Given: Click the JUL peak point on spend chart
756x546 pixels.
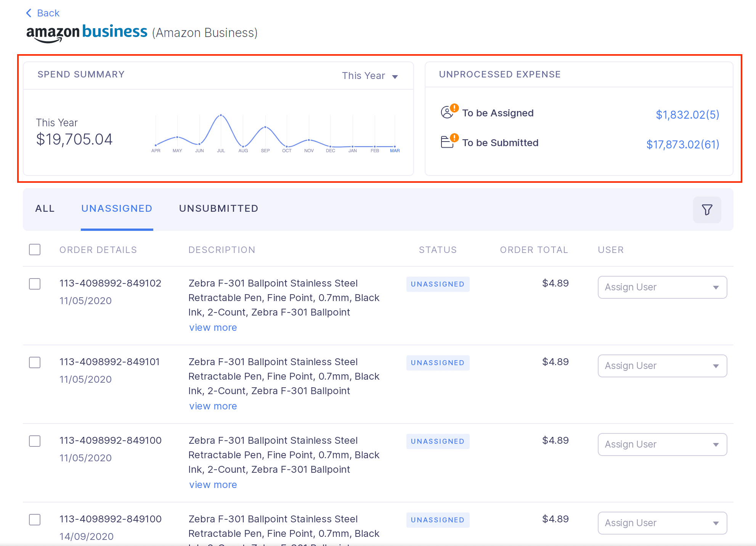Looking at the screenshot, I should (221, 115).
